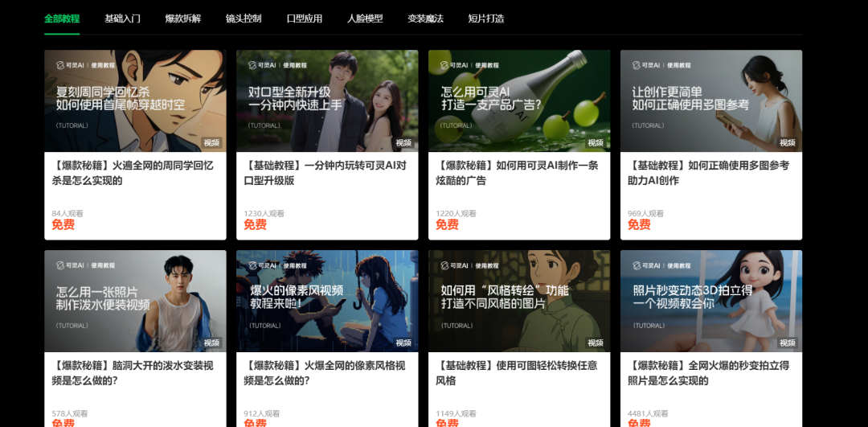Click the 4481人观看 view count
Screen dimensions: 868x427
tap(649, 413)
